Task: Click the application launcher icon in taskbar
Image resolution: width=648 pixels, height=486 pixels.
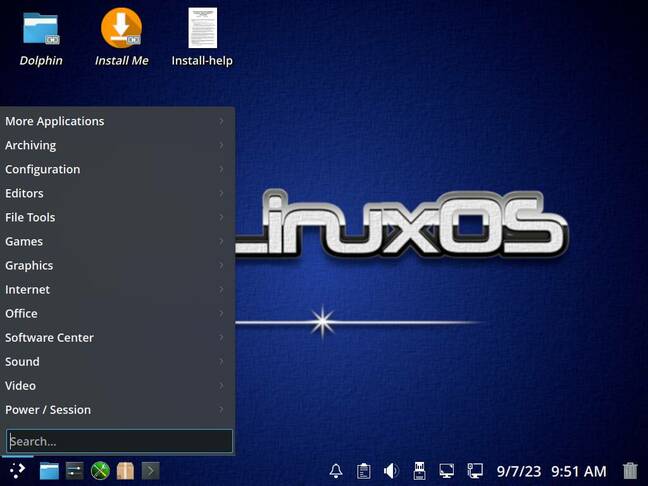Action: pyautogui.click(x=17, y=470)
